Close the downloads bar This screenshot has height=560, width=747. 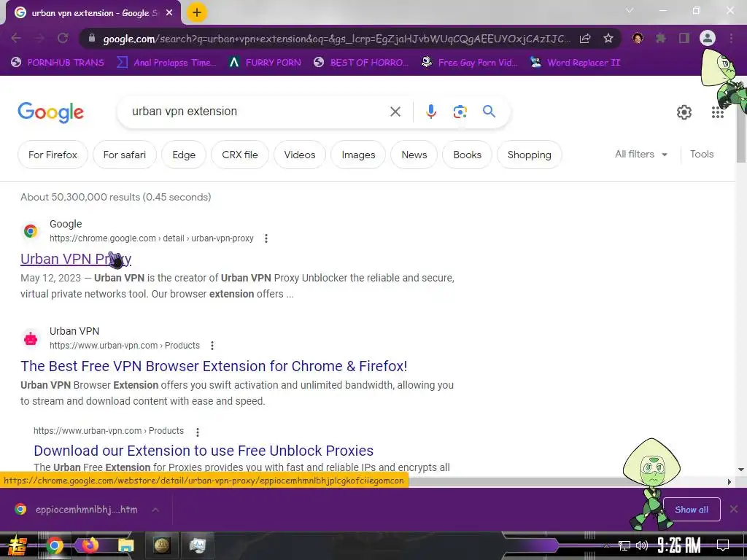tap(734, 510)
